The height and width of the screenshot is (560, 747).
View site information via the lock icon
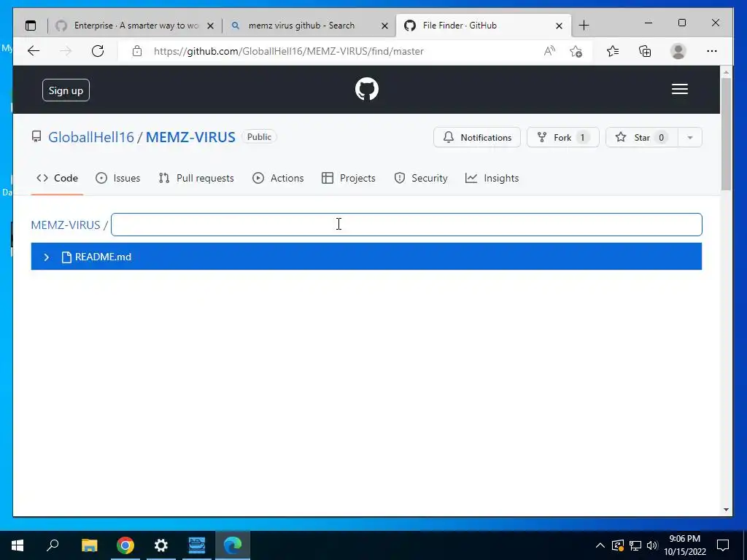click(x=136, y=51)
